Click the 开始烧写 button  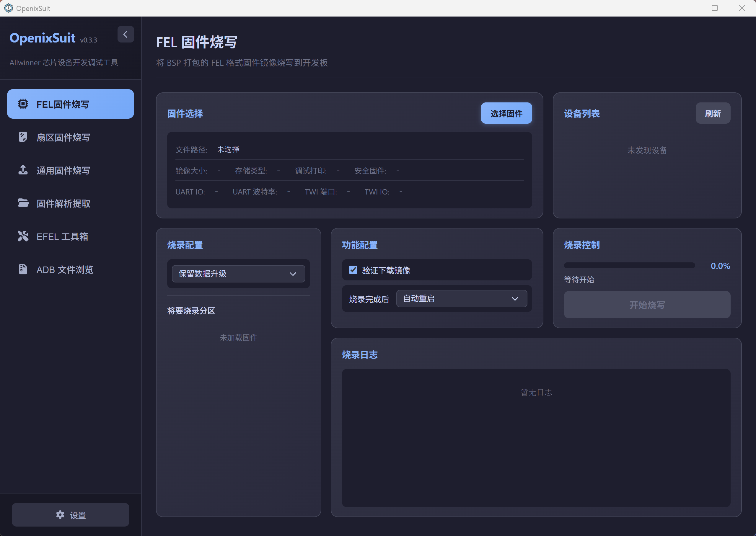[x=647, y=305]
